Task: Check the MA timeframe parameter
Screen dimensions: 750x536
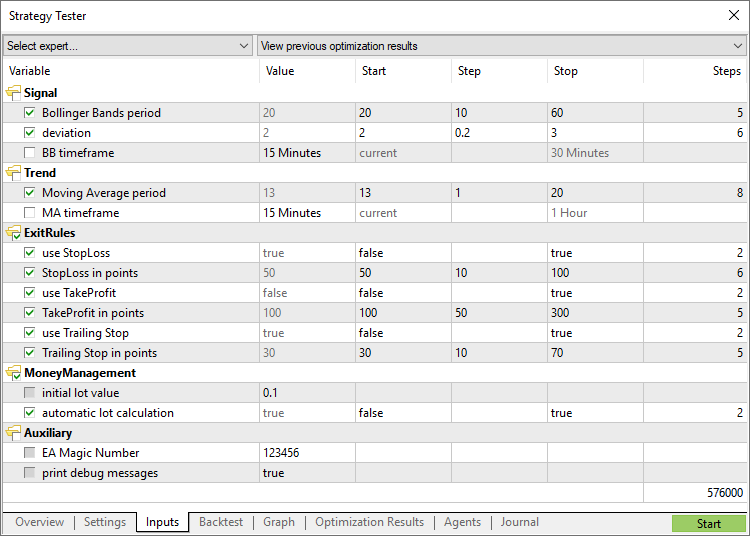Action: (x=29, y=213)
